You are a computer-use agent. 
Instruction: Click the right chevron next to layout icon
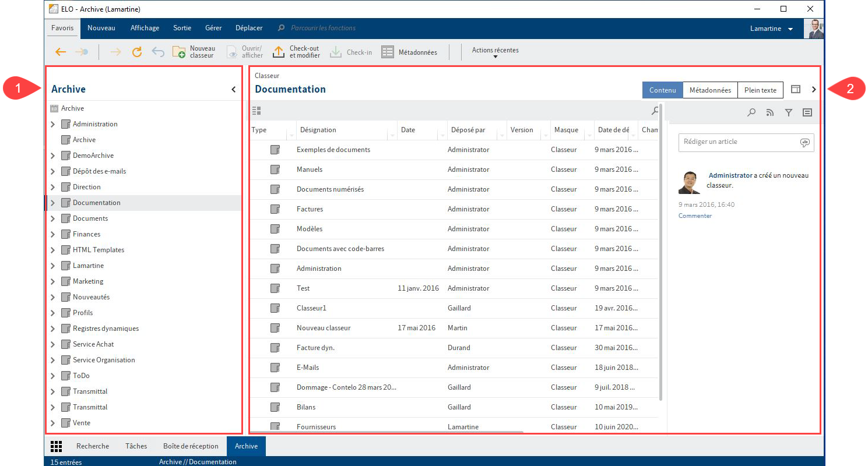point(814,90)
